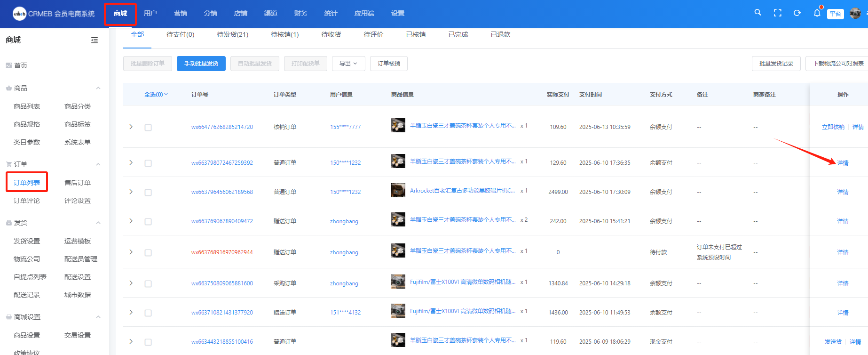The height and width of the screenshot is (355, 868).
Task: Collapse the sidebar using menu fold icon
Action: [95, 40]
